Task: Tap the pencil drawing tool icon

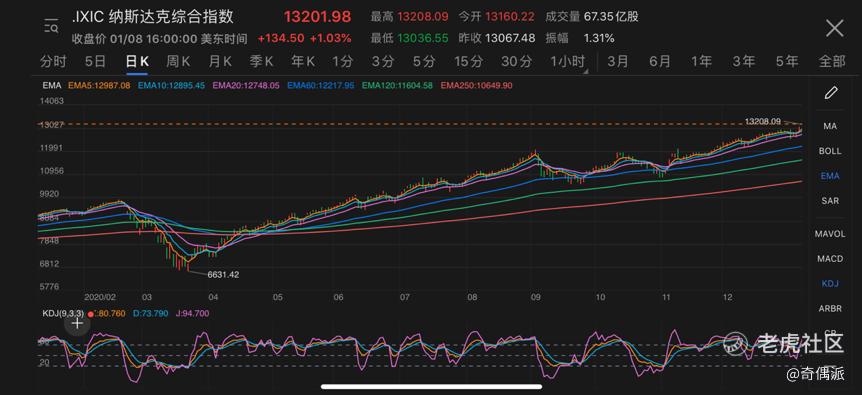Action: click(830, 92)
